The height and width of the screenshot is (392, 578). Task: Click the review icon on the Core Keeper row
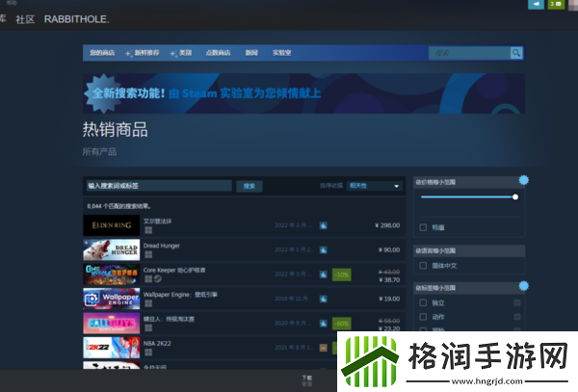click(x=324, y=274)
